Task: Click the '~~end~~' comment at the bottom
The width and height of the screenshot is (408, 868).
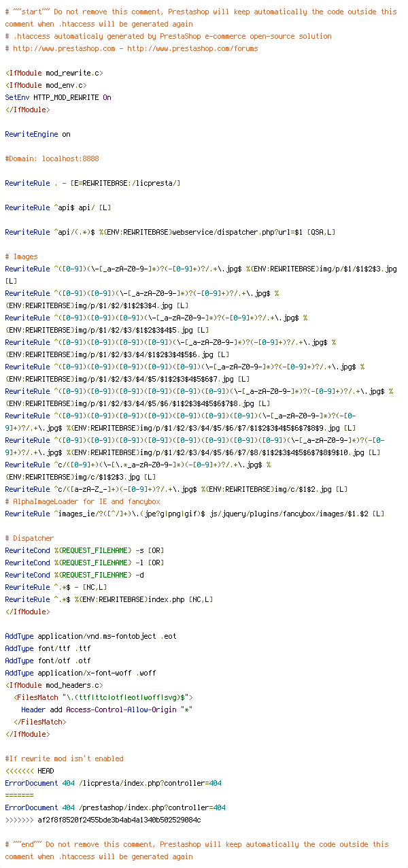Action: click(x=197, y=850)
